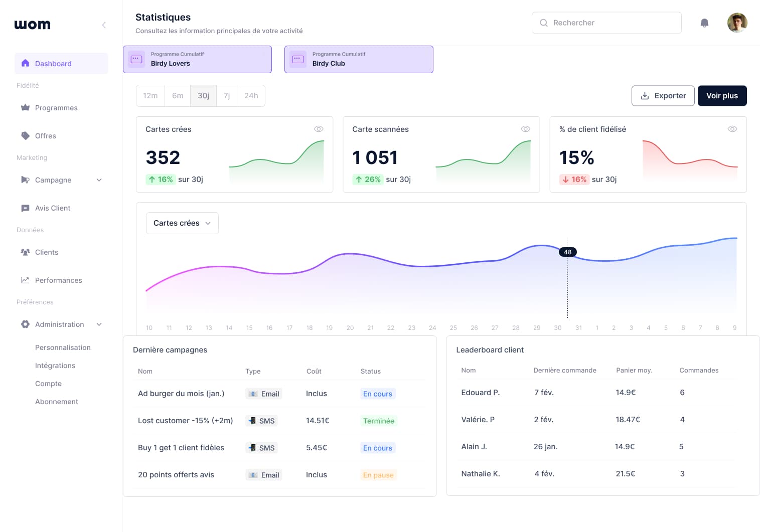760x532 pixels.
Task: Open Personnalisation settings
Action: click(63, 347)
